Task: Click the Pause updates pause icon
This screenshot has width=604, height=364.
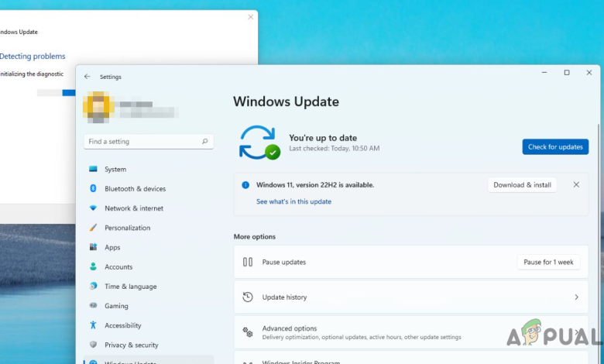Action: coord(248,262)
